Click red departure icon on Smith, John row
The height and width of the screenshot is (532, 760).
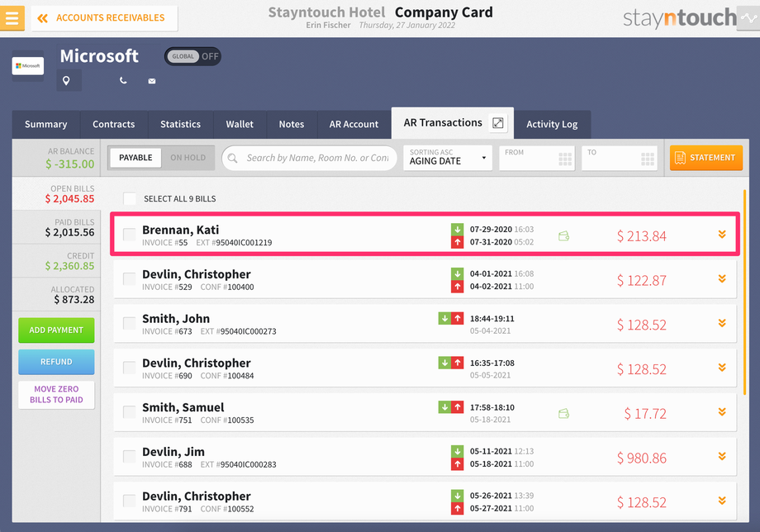tap(457, 318)
